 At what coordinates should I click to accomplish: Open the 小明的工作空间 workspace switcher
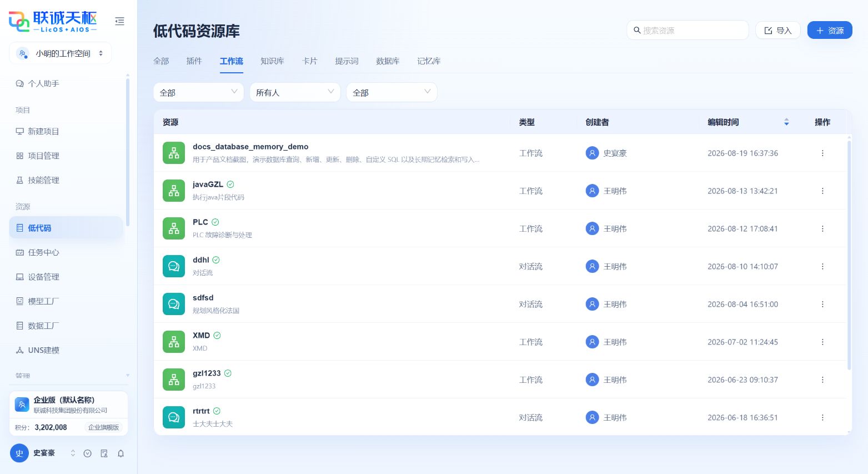(61, 53)
